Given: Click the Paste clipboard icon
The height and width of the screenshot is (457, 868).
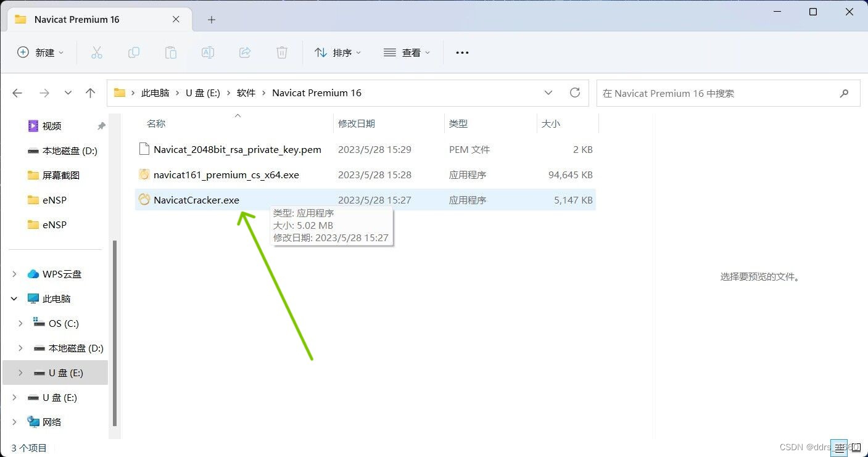Looking at the screenshot, I should point(171,53).
